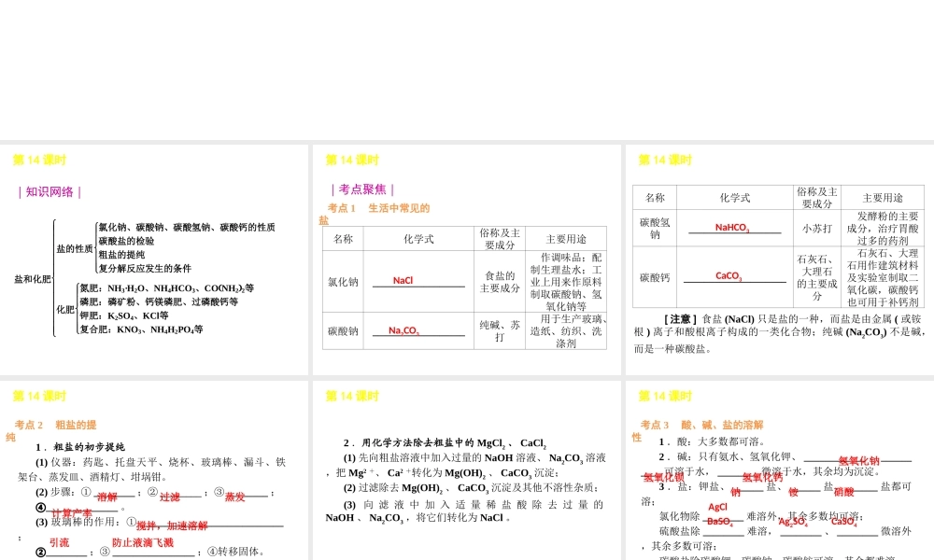The image size is (934, 560).
Task: Click the 复合肥 line listing KNO3
Action: [x=141, y=329]
